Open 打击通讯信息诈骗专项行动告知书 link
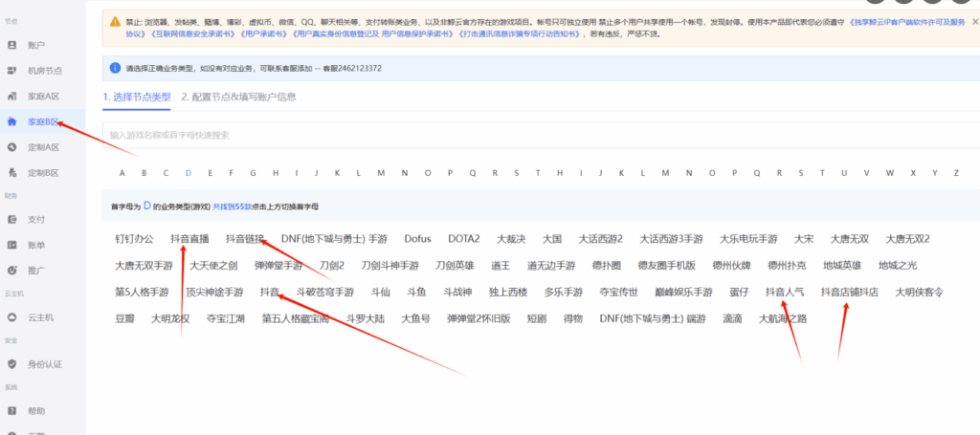 coord(519,34)
